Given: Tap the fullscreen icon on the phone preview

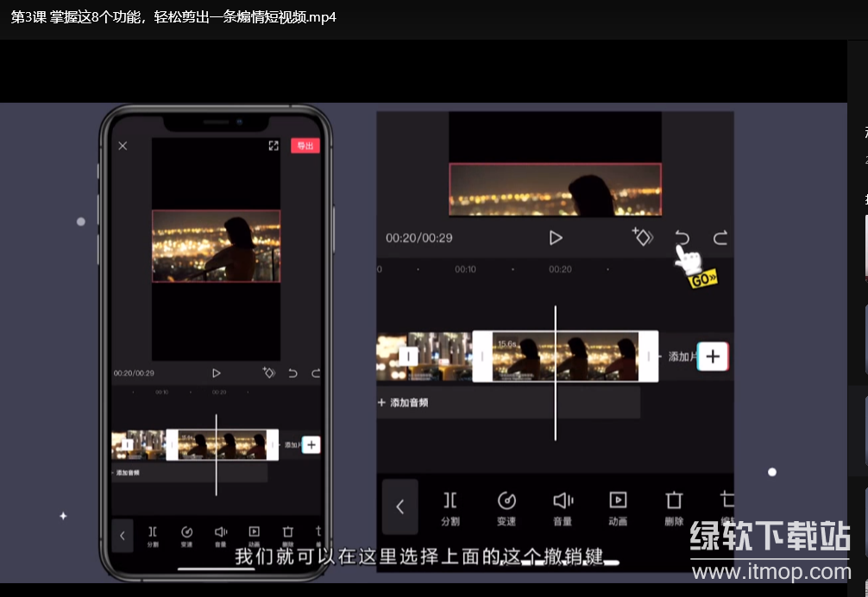Looking at the screenshot, I should click(x=274, y=146).
